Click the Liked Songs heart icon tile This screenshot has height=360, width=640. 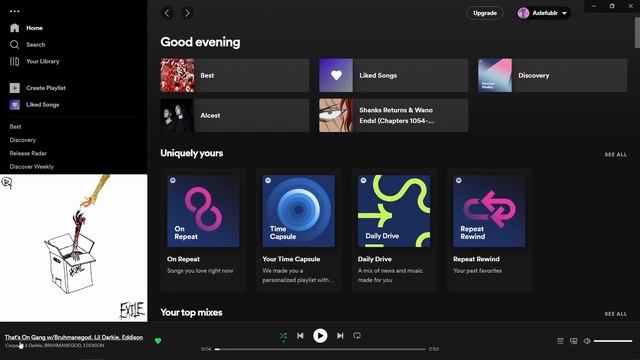coord(15,104)
